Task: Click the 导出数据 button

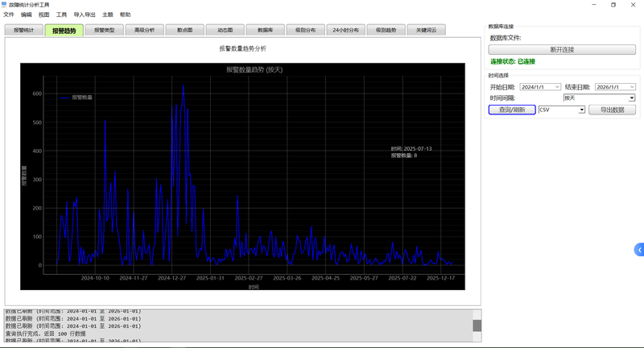Action: [x=612, y=110]
